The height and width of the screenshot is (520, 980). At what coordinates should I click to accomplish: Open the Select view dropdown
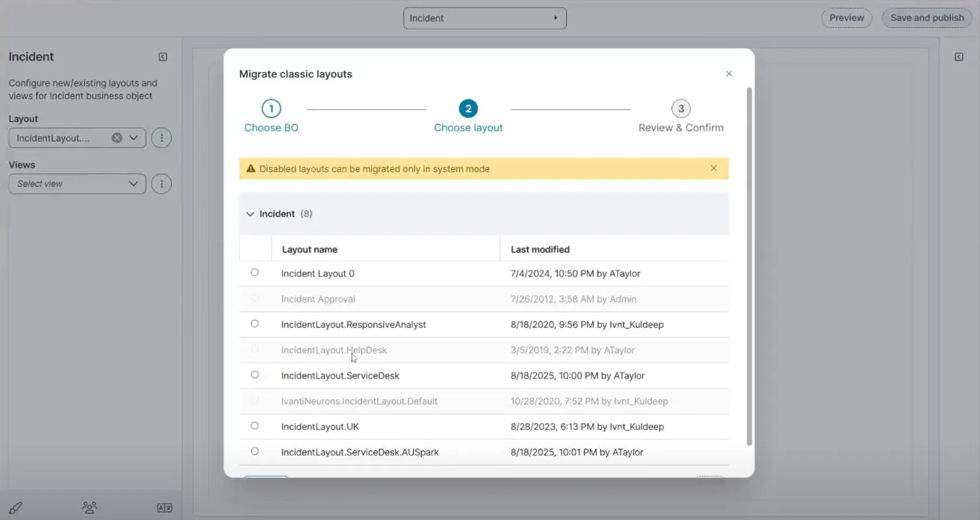77,184
